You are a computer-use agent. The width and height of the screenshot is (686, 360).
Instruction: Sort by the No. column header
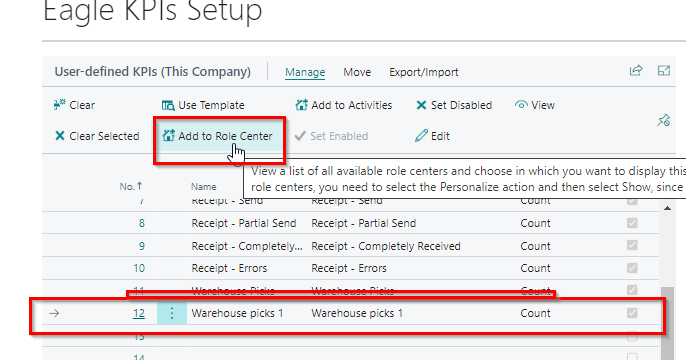(x=131, y=186)
